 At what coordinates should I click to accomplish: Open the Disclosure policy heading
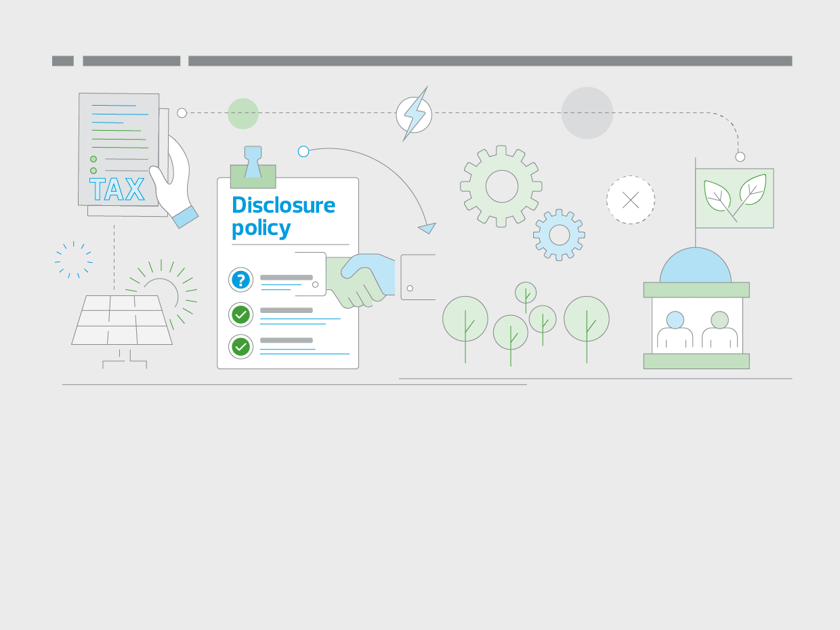[x=283, y=216]
